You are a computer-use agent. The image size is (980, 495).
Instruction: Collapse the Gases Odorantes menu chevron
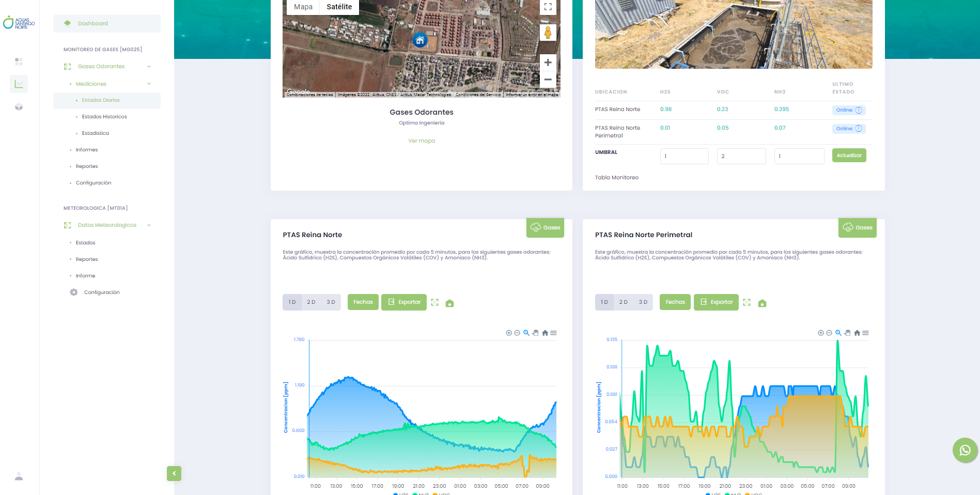click(149, 67)
